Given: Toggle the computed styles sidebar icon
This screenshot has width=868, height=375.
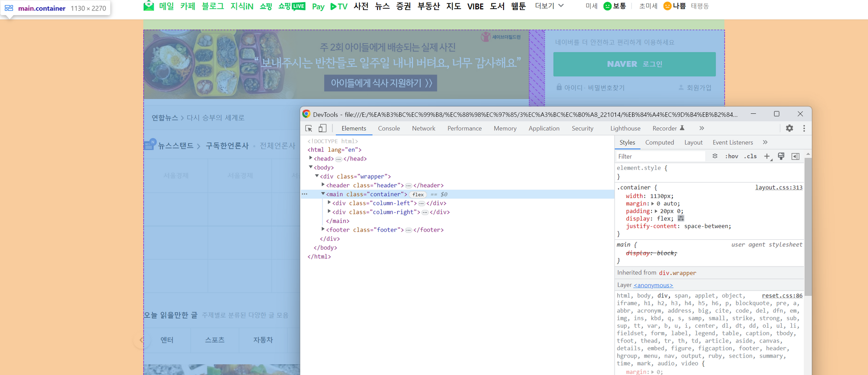Looking at the screenshot, I should (796, 156).
